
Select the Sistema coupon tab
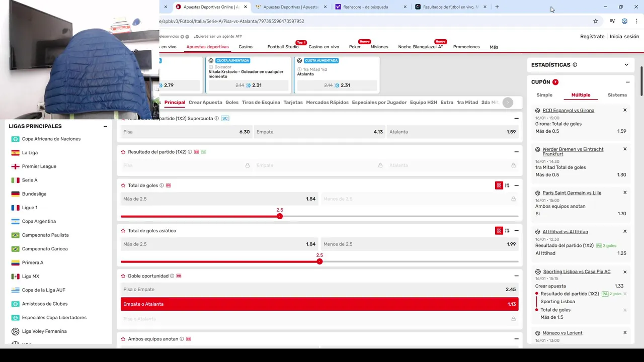617,95
